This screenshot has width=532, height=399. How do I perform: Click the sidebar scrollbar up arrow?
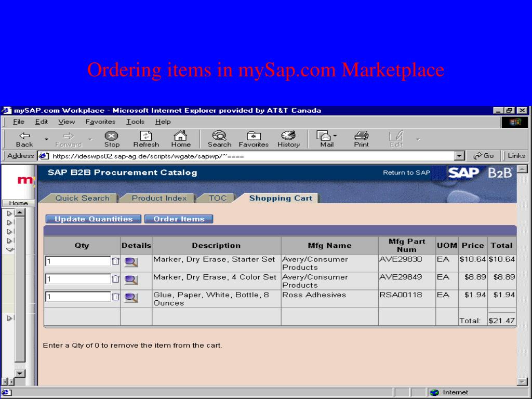pos(20,213)
